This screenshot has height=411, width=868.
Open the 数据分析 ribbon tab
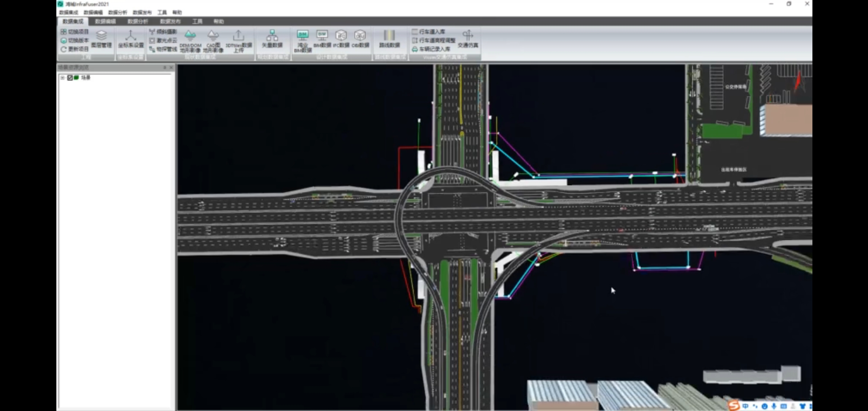pyautogui.click(x=138, y=21)
